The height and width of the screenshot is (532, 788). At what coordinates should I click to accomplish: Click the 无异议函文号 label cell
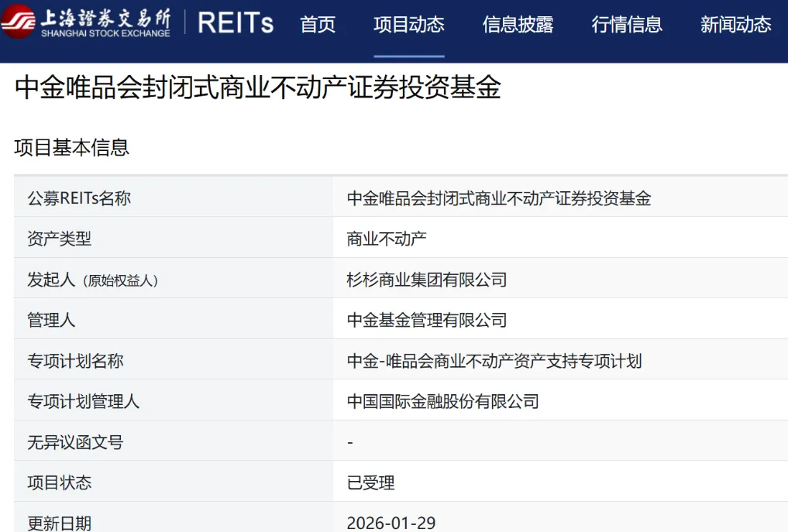[174, 442]
